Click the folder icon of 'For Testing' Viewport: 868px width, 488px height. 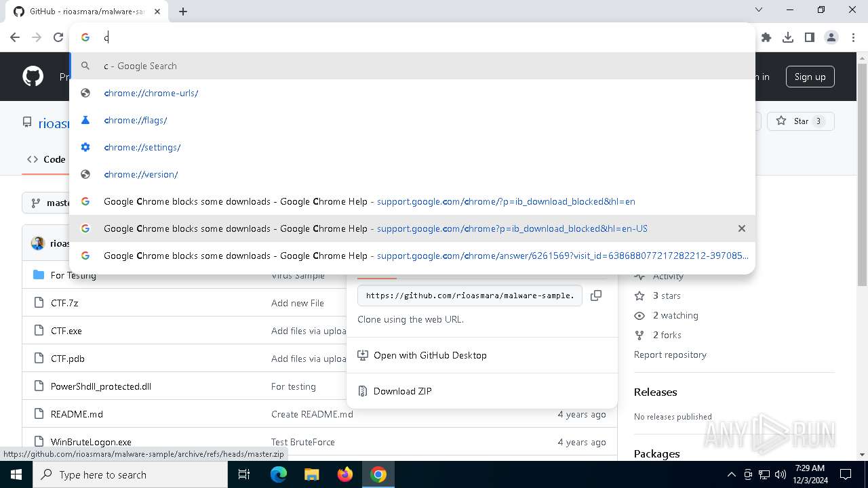pos(39,275)
